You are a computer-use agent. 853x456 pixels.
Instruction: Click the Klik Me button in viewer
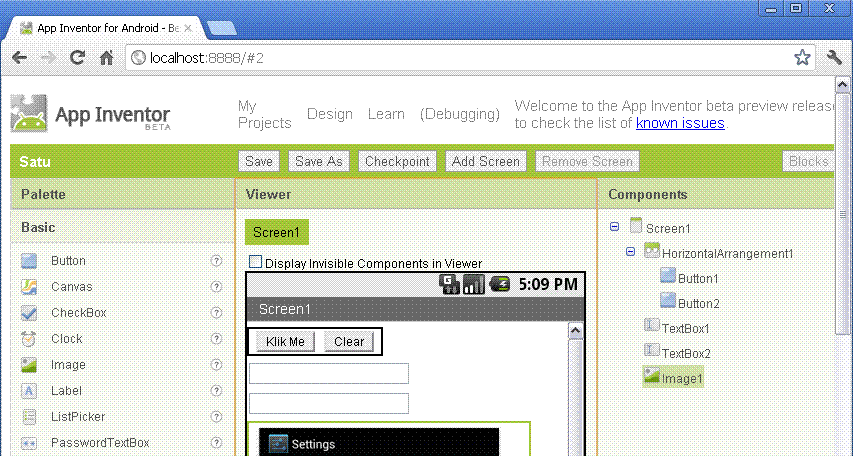click(x=285, y=342)
